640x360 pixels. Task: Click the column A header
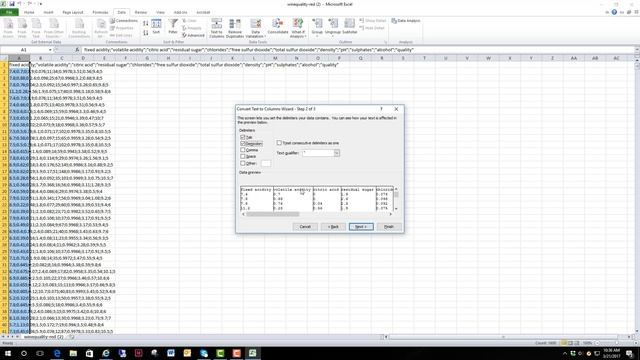pos(19,58)
